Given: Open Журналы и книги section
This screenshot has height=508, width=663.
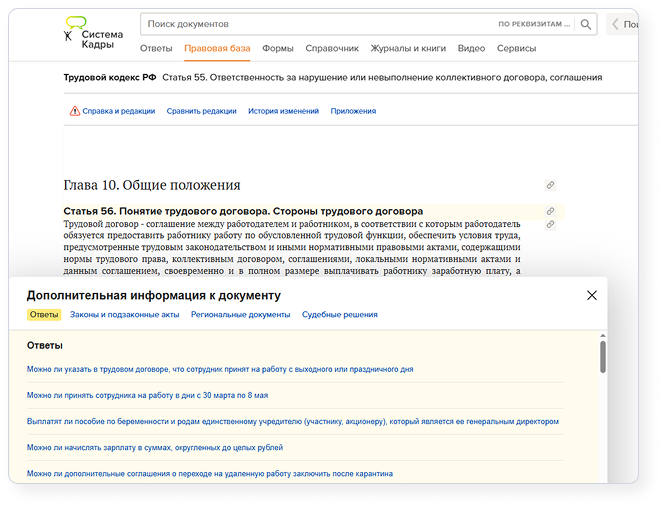Looking at the screenshot, I should coord(408,48).
